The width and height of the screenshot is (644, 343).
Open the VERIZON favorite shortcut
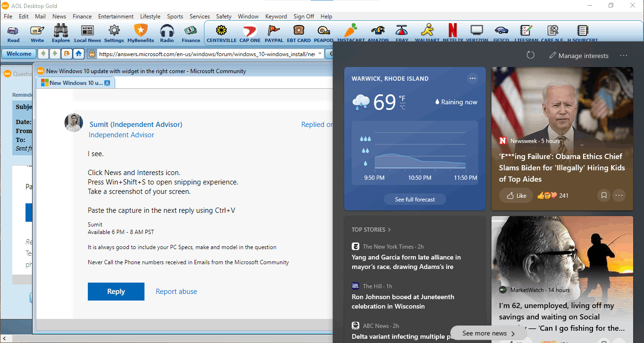coord(477,33)
